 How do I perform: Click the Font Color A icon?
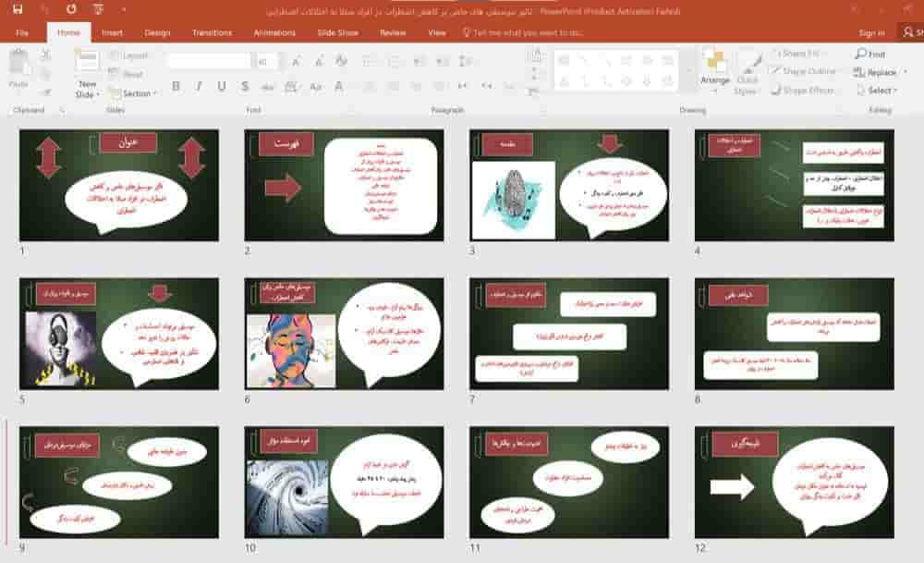(x=339, y=87)
